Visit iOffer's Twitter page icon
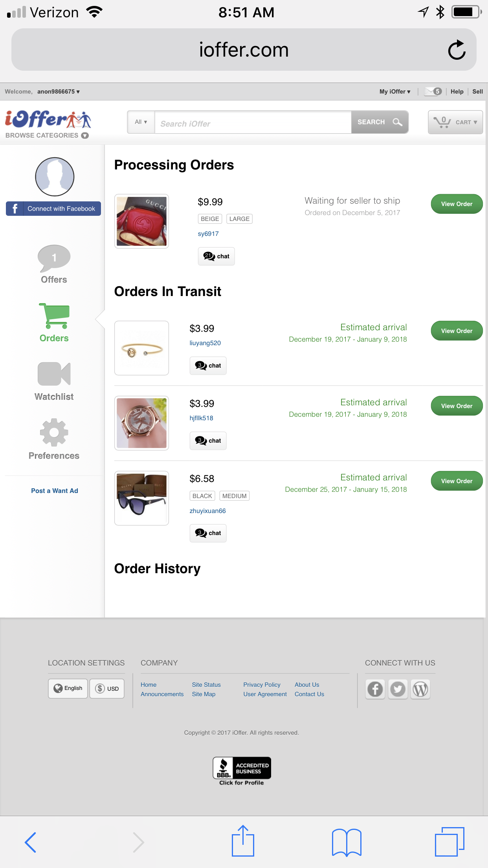This screenshot has width=488, height=868. pos(398,689)
